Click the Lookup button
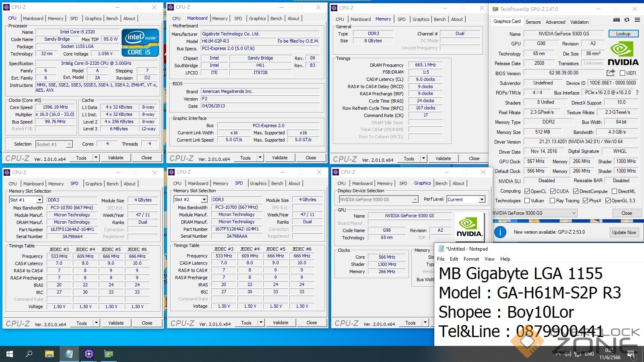This screenshot has width=644, height=362. point(623,34)
